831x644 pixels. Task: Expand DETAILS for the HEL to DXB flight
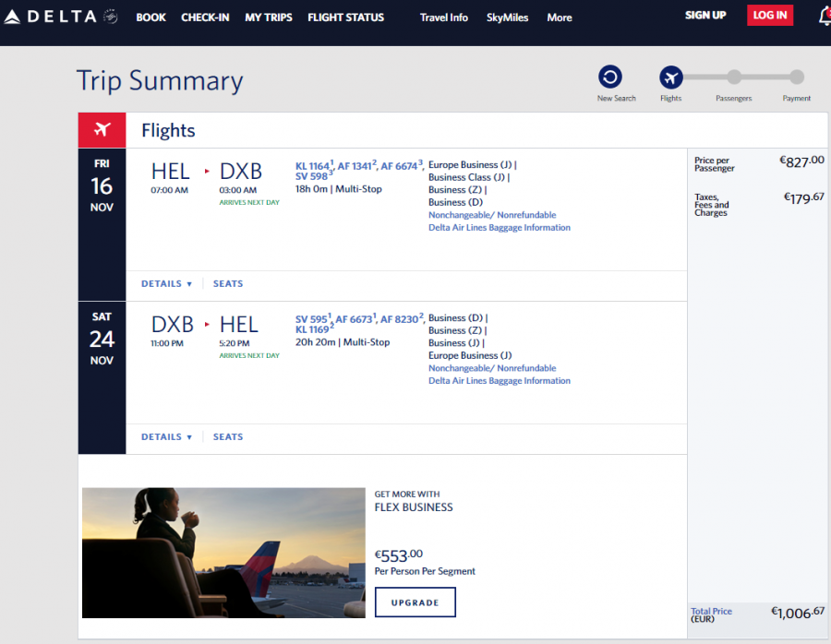[166, 284]
